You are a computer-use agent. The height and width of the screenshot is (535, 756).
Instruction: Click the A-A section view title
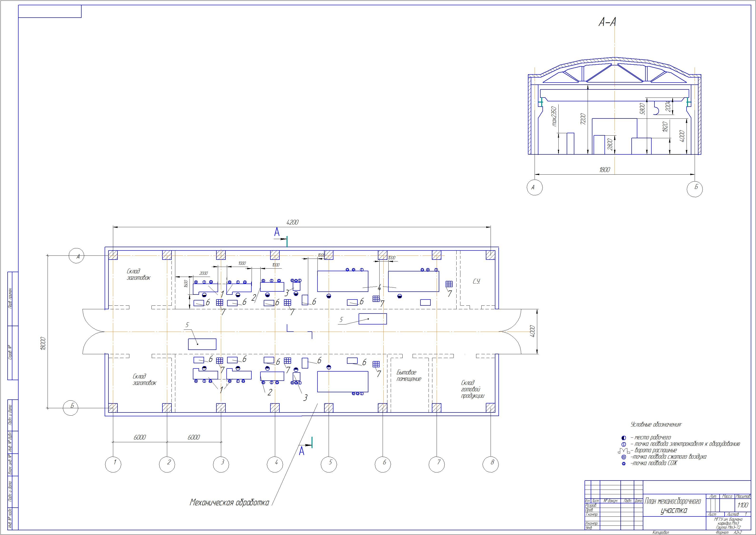[x=607, y=22]
